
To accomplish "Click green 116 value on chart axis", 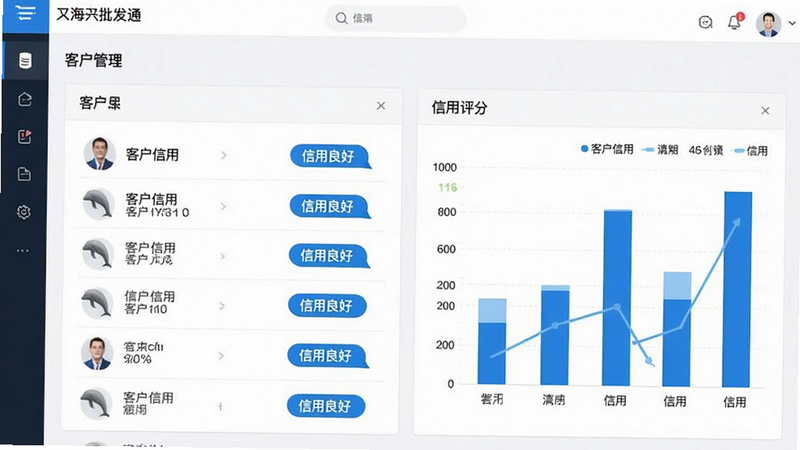I will click(447, 188).
